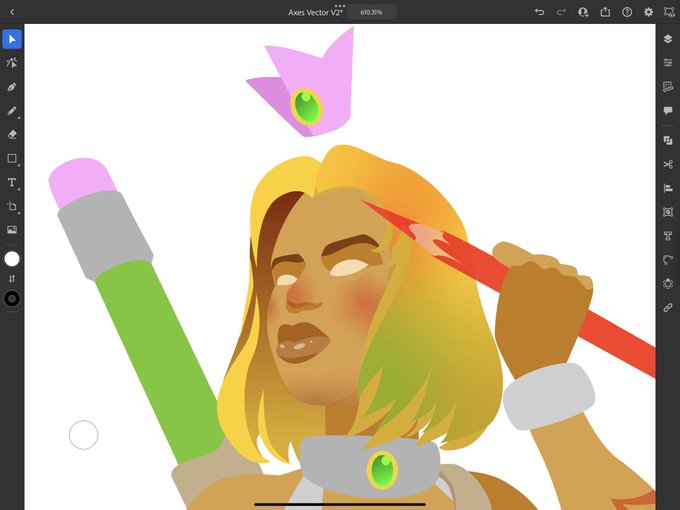Invite collaborators with the person icon
The image size is (680, 510).
point(583,12)
